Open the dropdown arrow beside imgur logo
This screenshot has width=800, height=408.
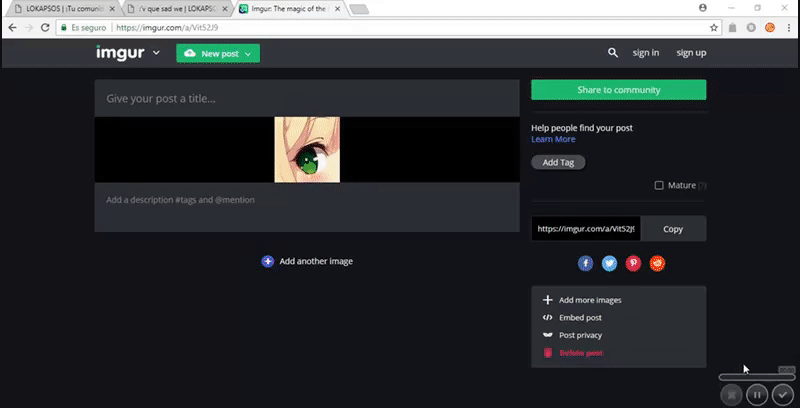pos(157,53)
